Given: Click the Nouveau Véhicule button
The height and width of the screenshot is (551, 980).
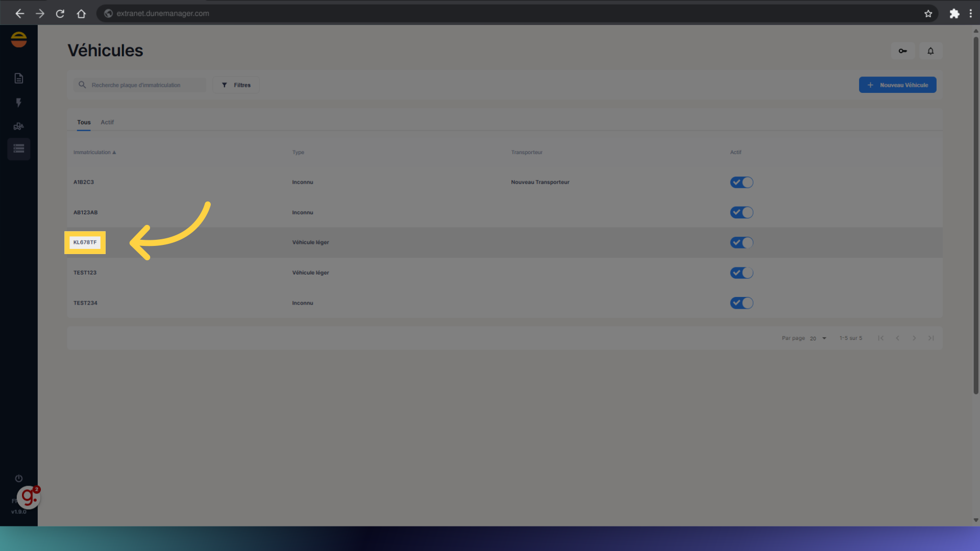Looking at the screenshot, I should pos(897,85).
